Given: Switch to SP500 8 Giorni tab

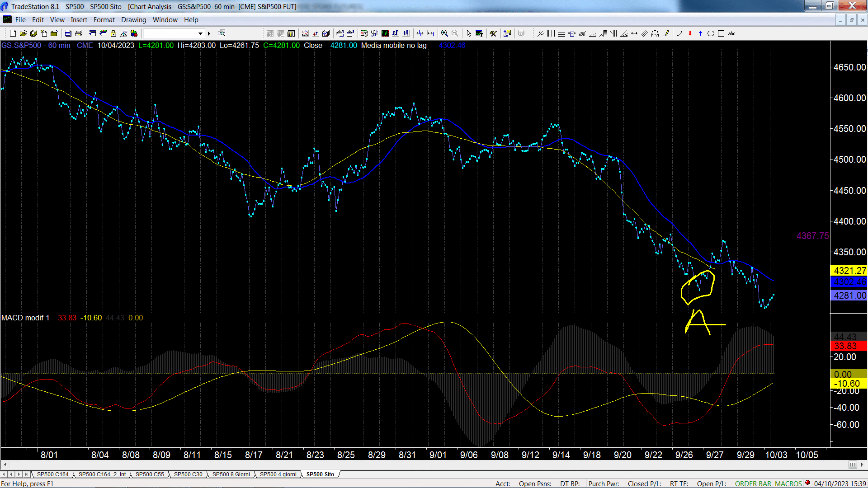Looking at the screenshot, I should [231, 474].
